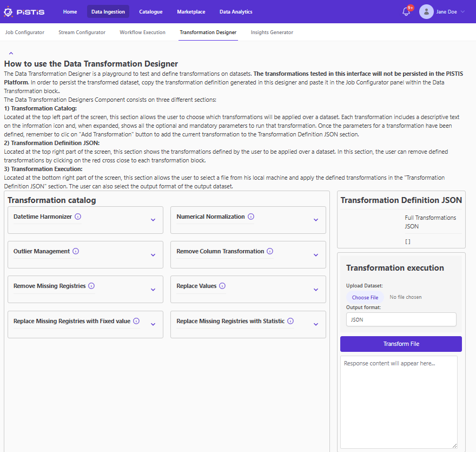
Task: Click the PISTIS logo
Action: point(24,12)
